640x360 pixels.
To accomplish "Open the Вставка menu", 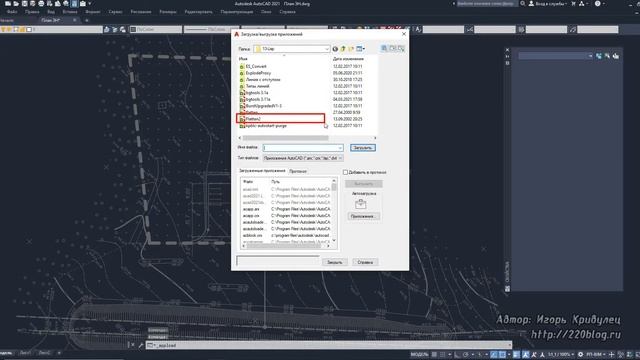I will (70, 12).
